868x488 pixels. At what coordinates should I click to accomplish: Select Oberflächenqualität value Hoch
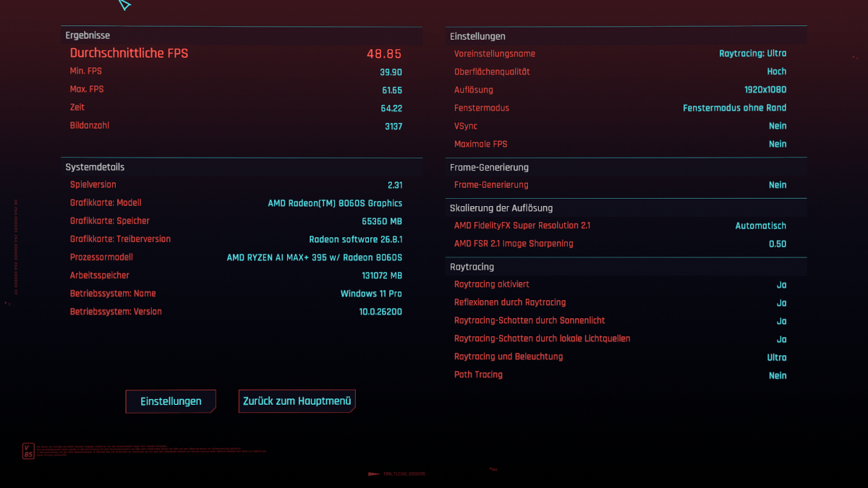coord(777,72)
